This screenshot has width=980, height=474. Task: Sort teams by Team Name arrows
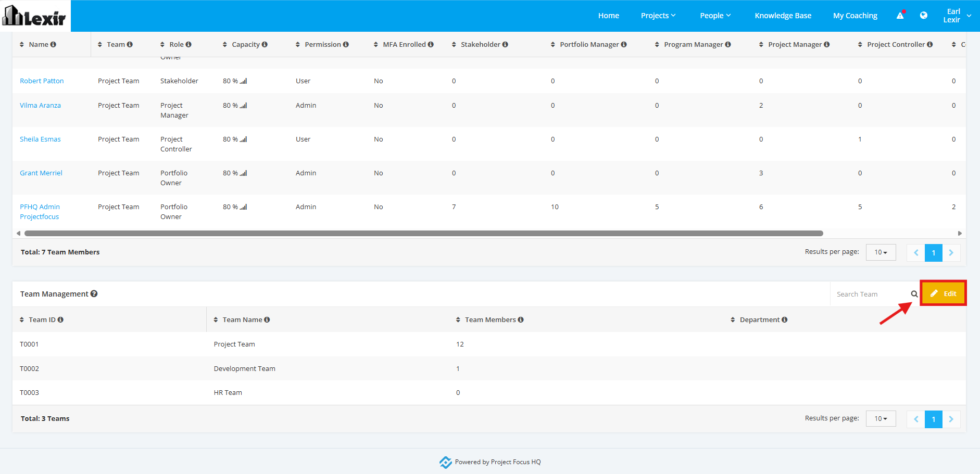[216, 320]
